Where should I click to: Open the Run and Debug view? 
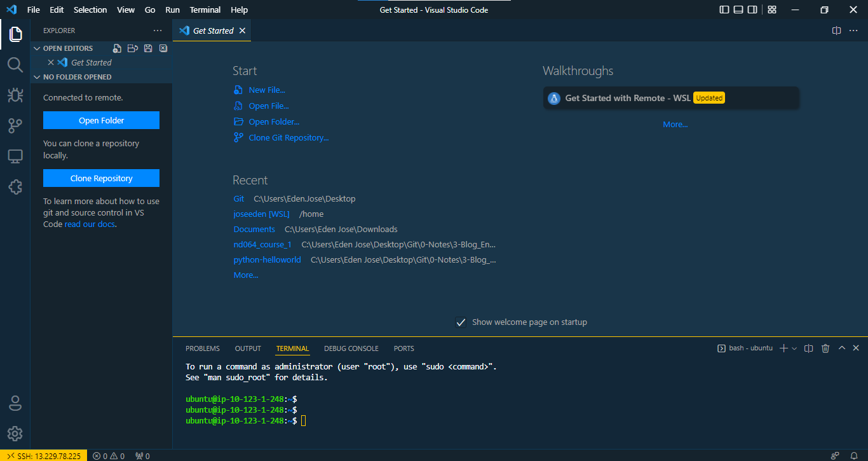(15, 95)
